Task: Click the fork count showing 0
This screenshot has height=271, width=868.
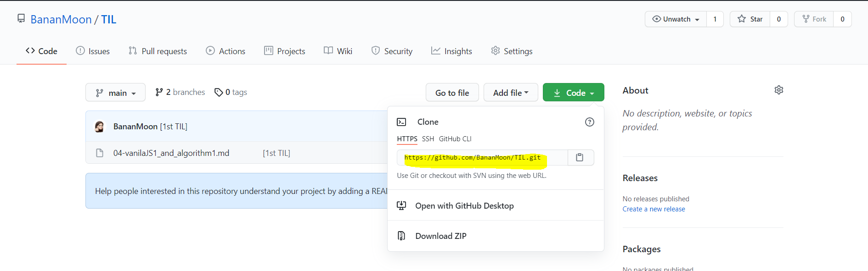Action: 842,19
